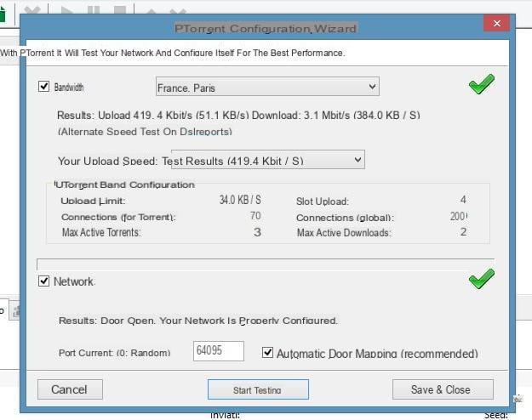Image resolution: width=532 pixels, height=420 pixels.
Task: Open Alternate Speed Test On Dslreports link
Action: [x=145, y=132]
